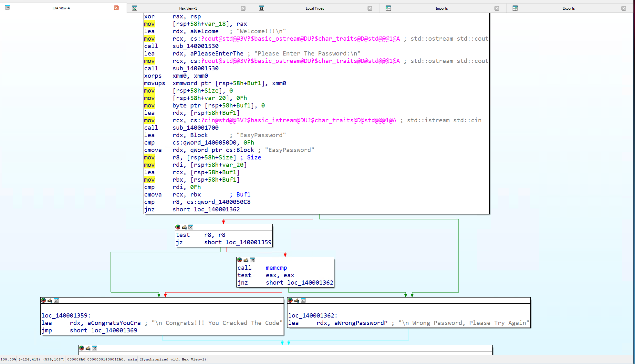
Task: Switch to the Local Types tab
Action: 315,8
